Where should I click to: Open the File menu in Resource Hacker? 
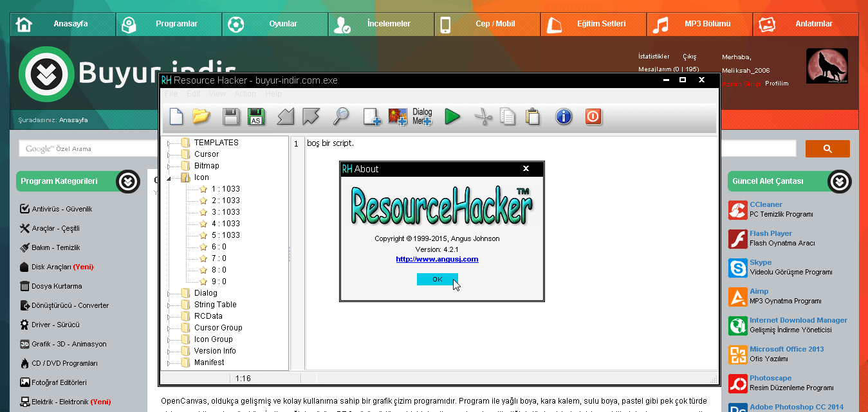(x=171, y=94)
